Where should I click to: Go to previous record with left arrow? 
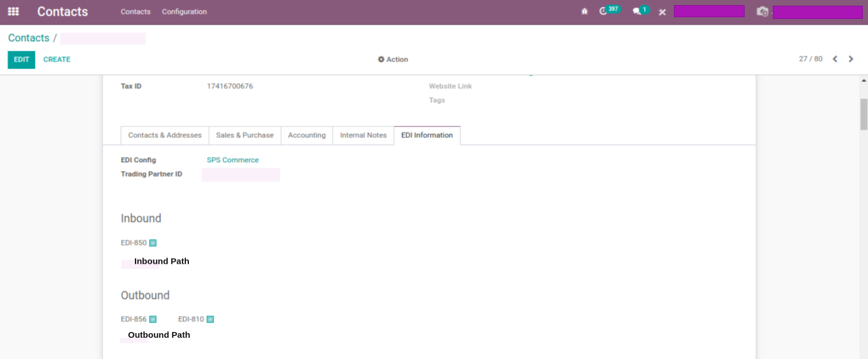[835, 58]
